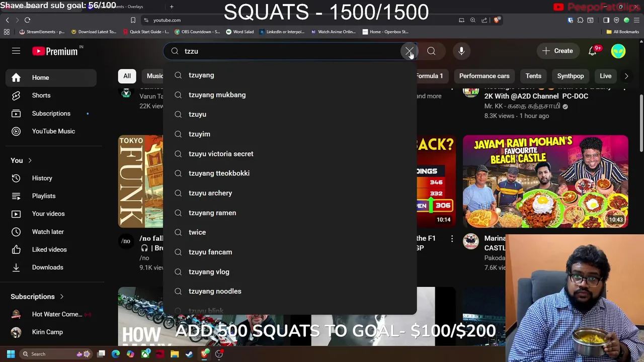Open Jayam Ravi Mohan's Beach Castle thumbnail

pos(545,181)
